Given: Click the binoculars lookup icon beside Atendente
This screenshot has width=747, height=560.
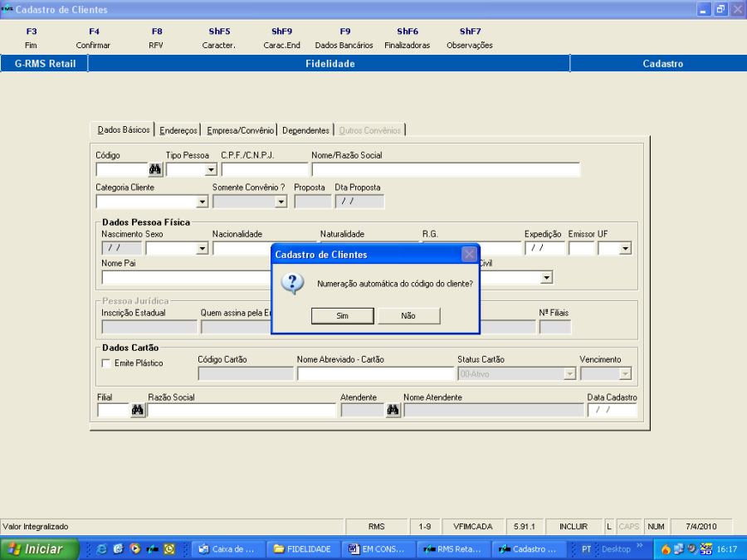Looking at the screenshot, I should click(393, 410).
